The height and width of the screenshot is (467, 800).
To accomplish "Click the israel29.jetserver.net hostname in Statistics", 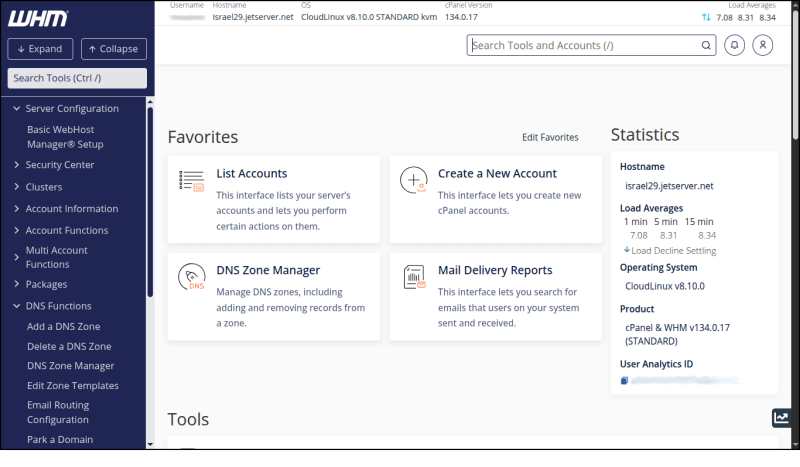I will 669,186.
